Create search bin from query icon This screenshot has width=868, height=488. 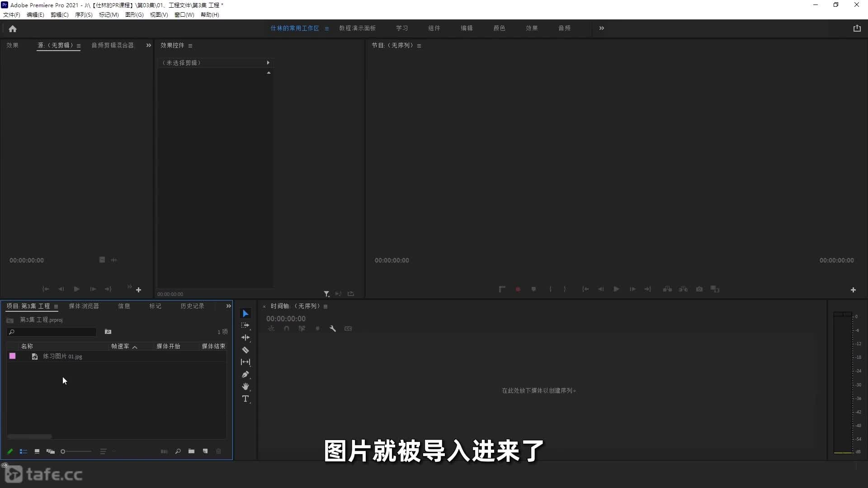[108, 332]
